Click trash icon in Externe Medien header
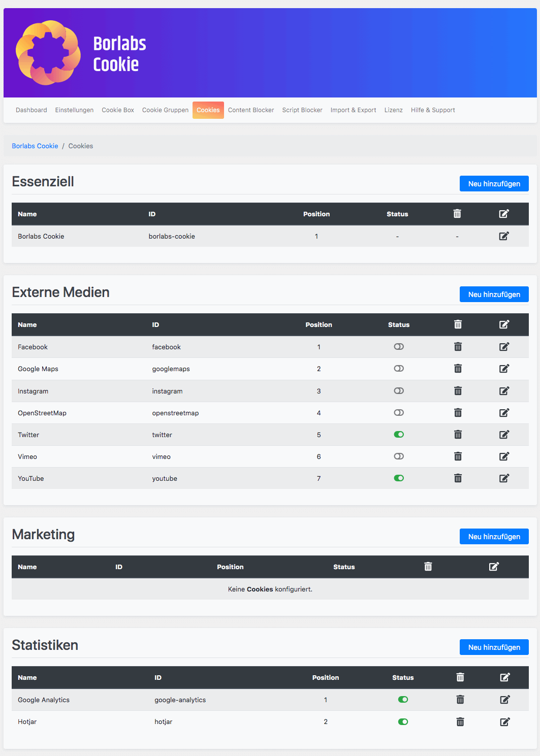540x756 pixels. click(458, 324)
